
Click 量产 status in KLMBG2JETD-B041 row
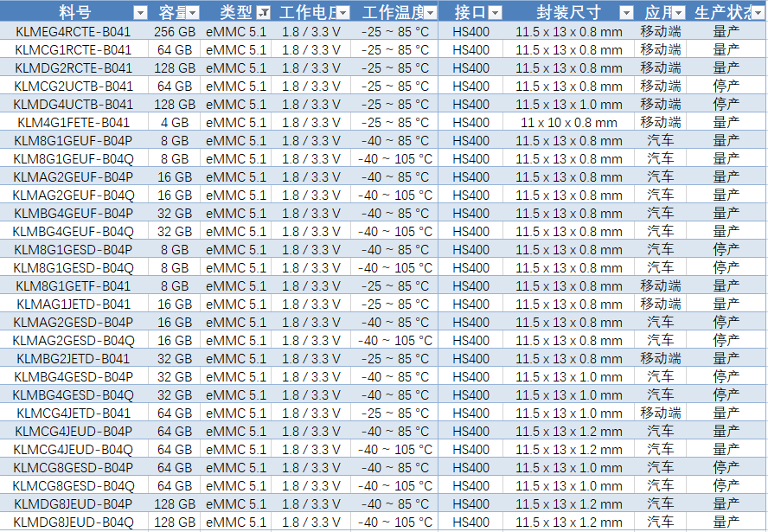pyautogui.click(x=726, y=359)
